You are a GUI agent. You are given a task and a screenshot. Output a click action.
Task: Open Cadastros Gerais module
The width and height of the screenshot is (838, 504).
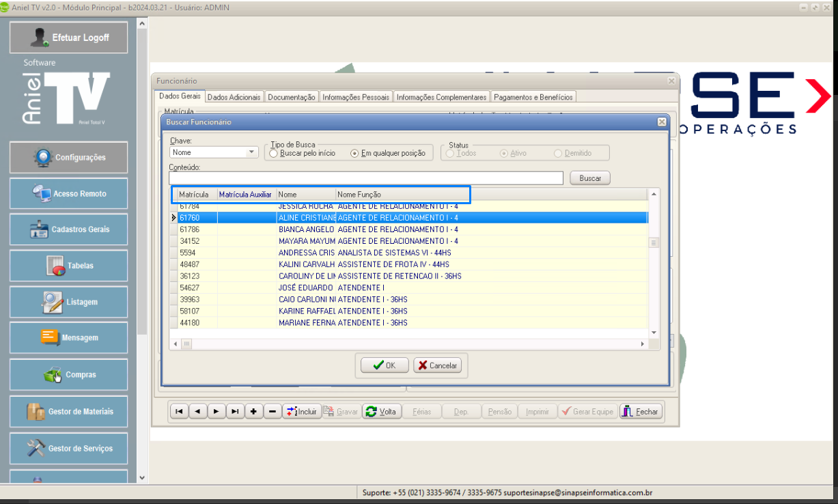(68, 229)
